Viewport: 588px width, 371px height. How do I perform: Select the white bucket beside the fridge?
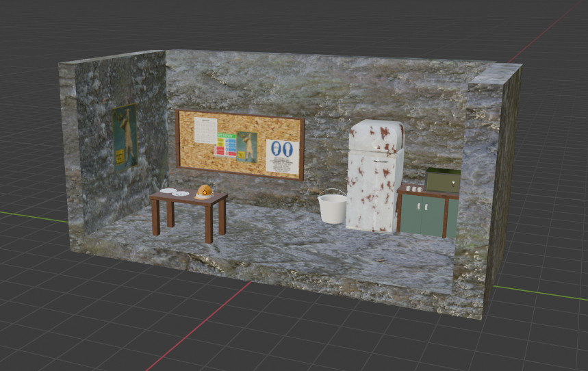[x=333, y=208]
